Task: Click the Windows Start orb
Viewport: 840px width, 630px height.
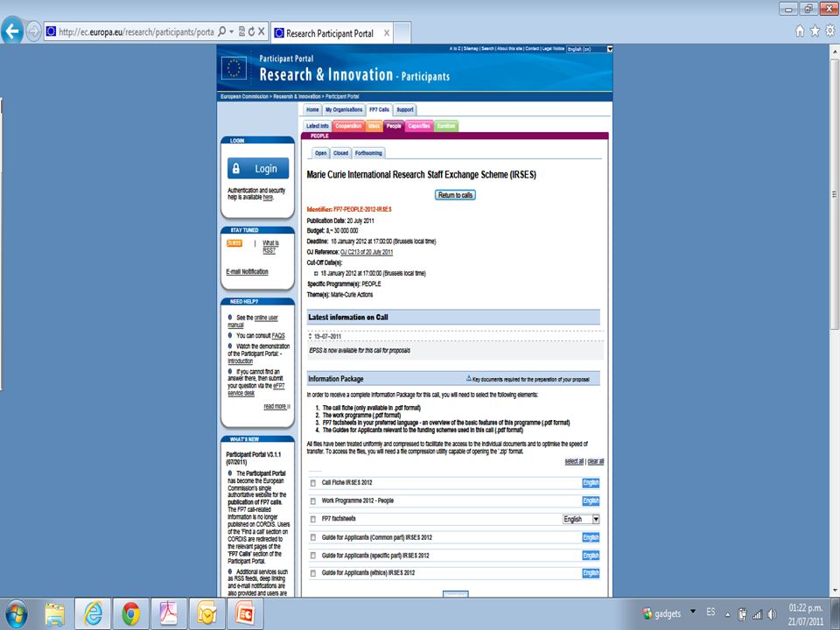Action: 17,614
